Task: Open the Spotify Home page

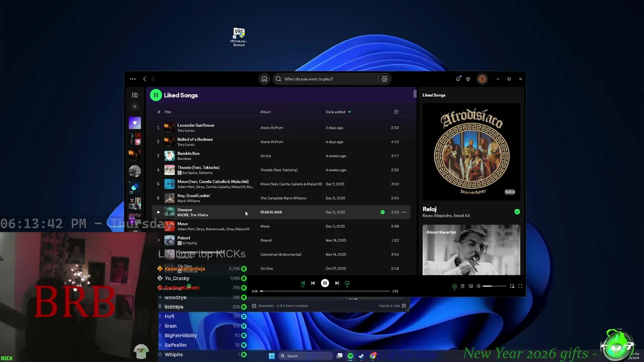Action: 264,79
